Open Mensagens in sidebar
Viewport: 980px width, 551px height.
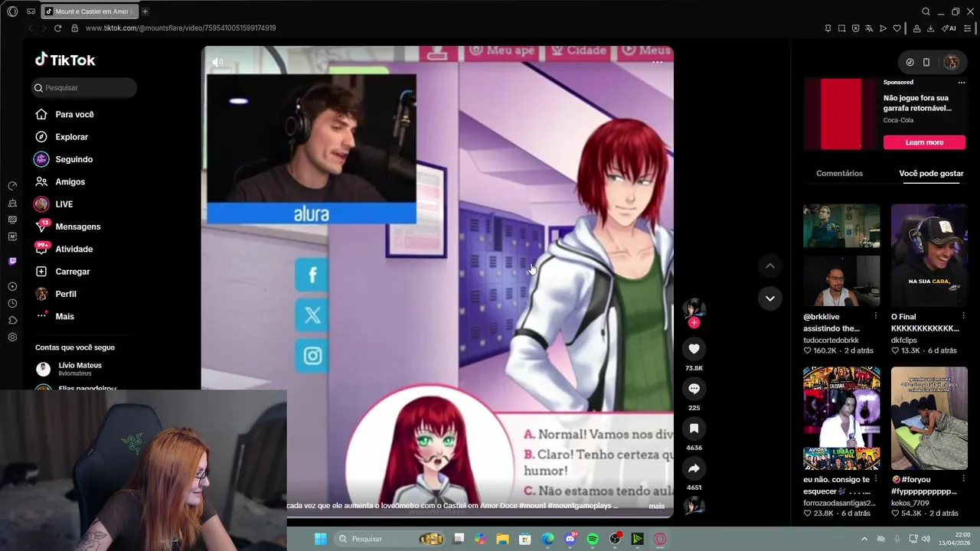tap(67, 227)
